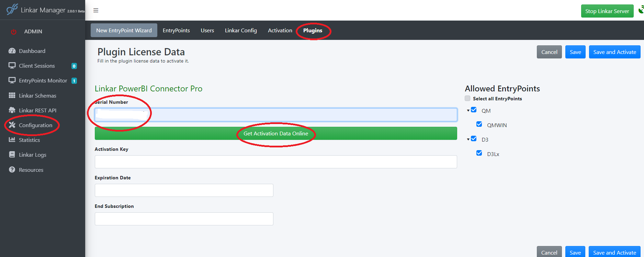Click the bottom Save button
The width and height of the screenshot is (644, 257).
(575, 252)
